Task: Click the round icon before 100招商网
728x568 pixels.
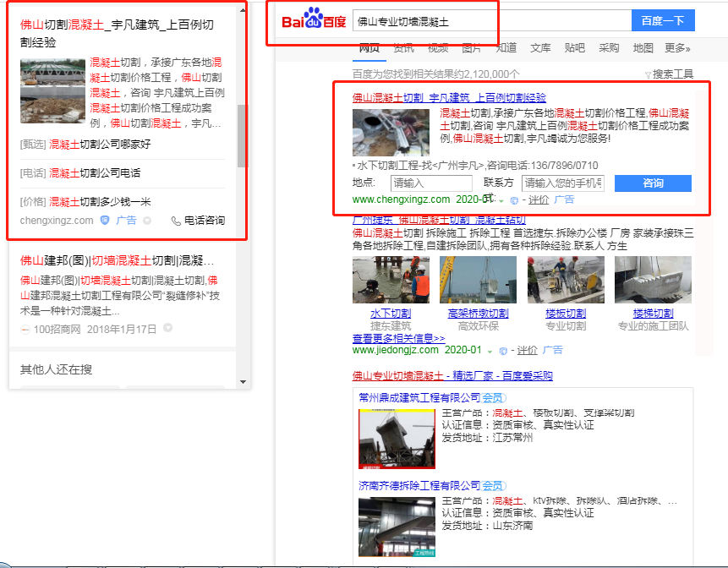Action: [25, 329]
